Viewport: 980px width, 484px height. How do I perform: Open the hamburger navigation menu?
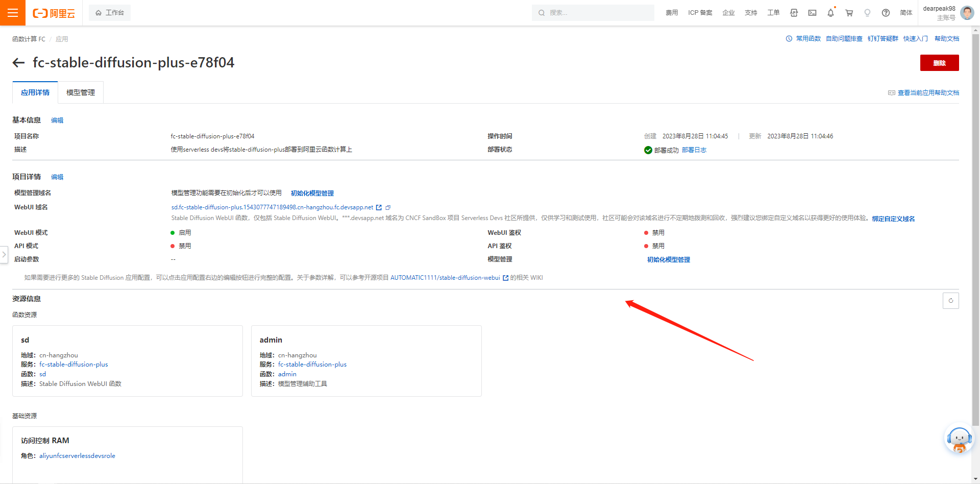point(13,13)
